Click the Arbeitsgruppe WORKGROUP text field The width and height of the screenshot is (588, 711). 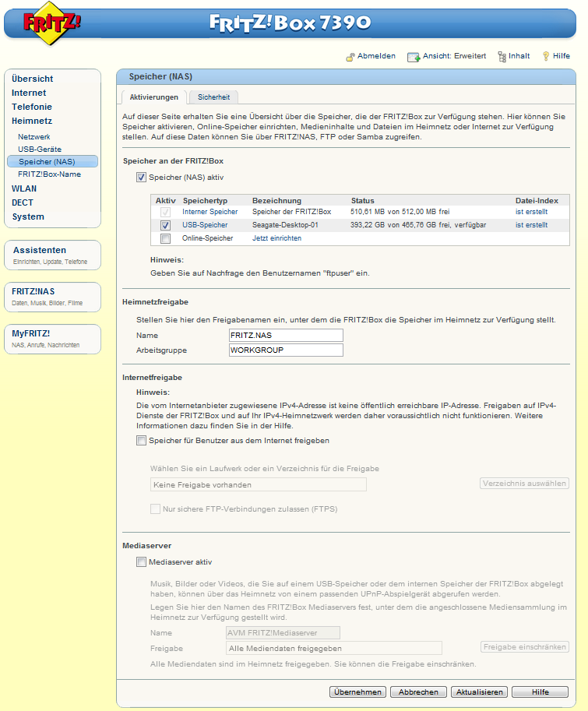286,350
